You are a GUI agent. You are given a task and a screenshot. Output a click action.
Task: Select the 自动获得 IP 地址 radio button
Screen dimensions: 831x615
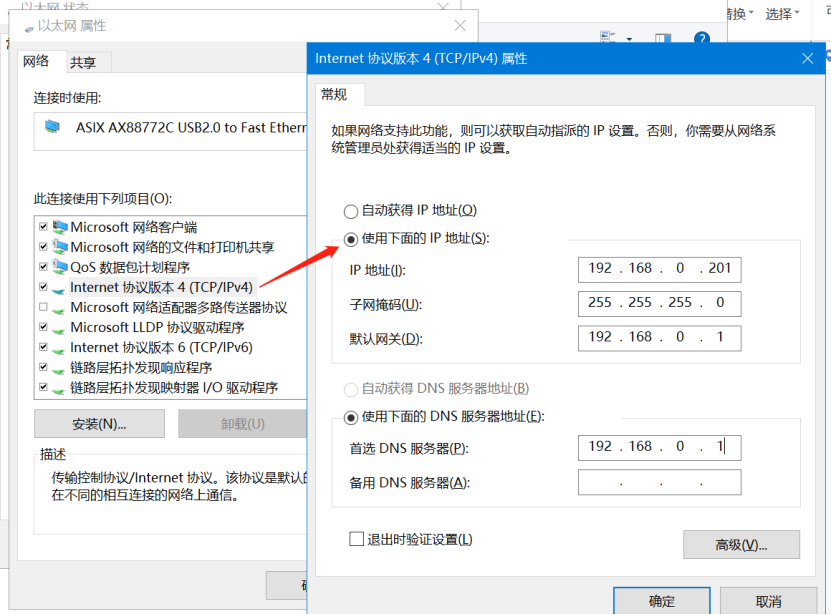(350, 211)
